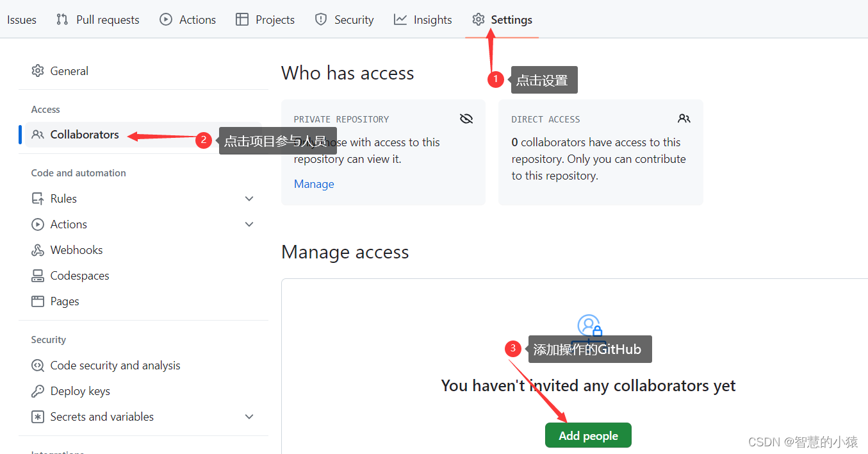Select the Deploy keys icon
Image resolution: width=868 pixels, height=454 pixels.
pos(37,391)
